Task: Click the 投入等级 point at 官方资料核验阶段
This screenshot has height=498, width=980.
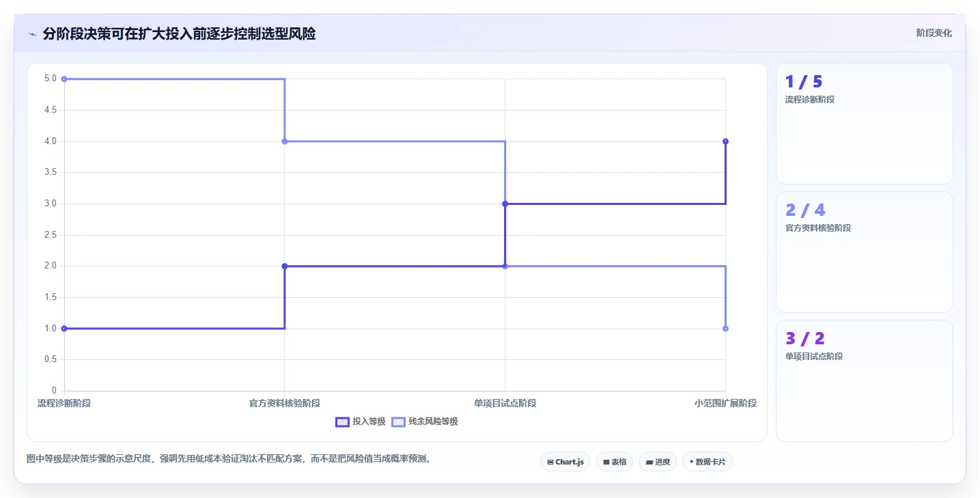Action: point(285,266)
